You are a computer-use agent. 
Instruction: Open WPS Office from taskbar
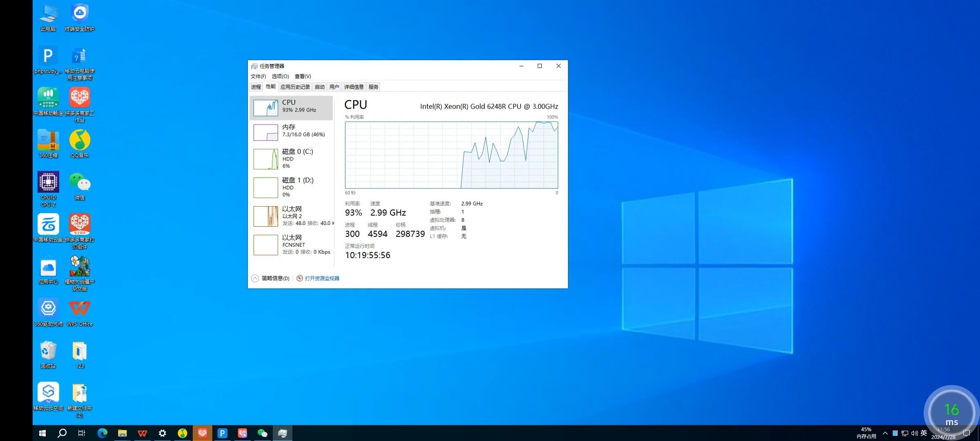[142, 433]
